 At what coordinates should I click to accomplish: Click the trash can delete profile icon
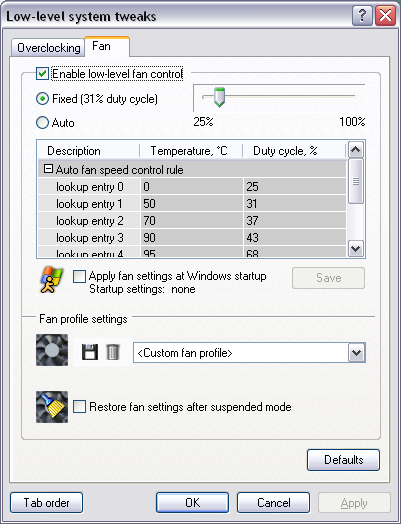click(x=113, y=352)
